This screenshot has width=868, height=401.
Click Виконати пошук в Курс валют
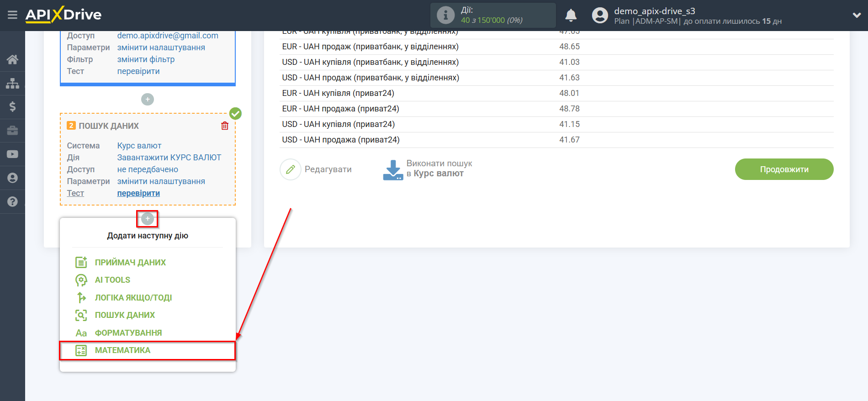[x=439, y=169]
